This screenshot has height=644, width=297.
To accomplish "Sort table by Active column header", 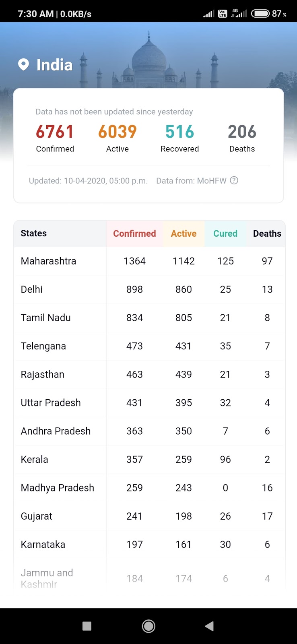I will 184,233.
